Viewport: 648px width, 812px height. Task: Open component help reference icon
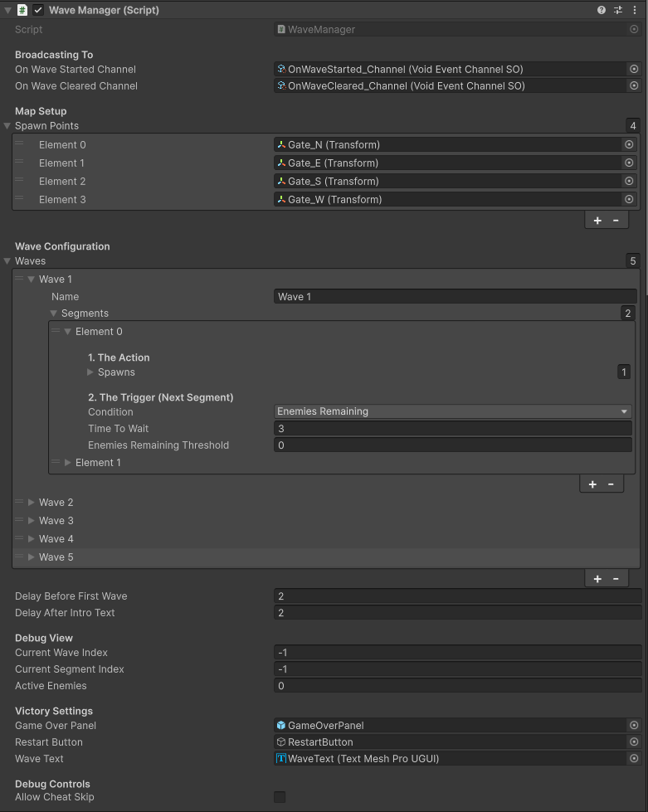pos(601,10)
